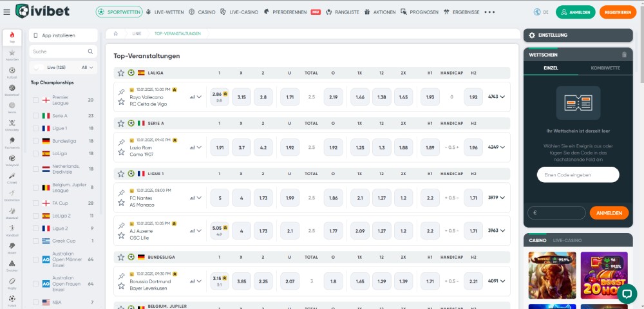Open the hamburger menu beside the Ivibet logo
This screenshot has height=309, width=644.
click(7, 12)
